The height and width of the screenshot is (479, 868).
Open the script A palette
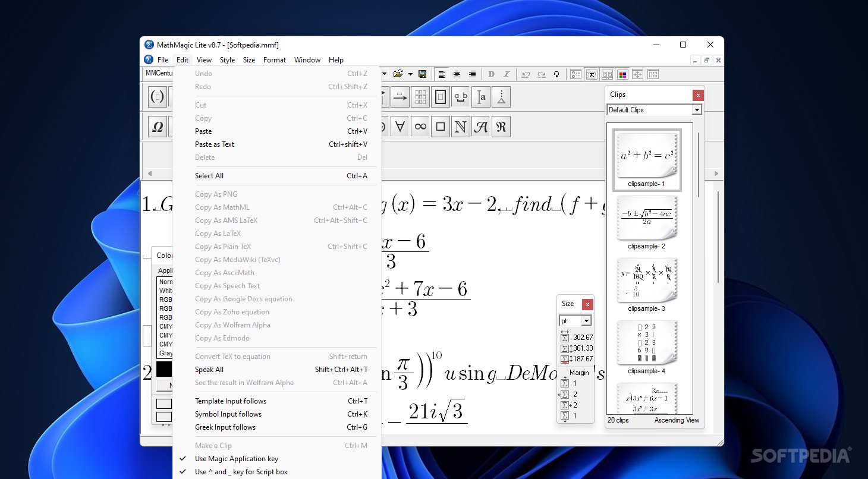[481, 127]
